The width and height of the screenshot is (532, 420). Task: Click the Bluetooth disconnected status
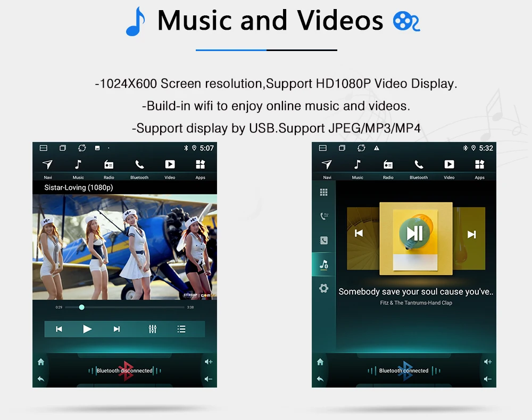(124, 371)
